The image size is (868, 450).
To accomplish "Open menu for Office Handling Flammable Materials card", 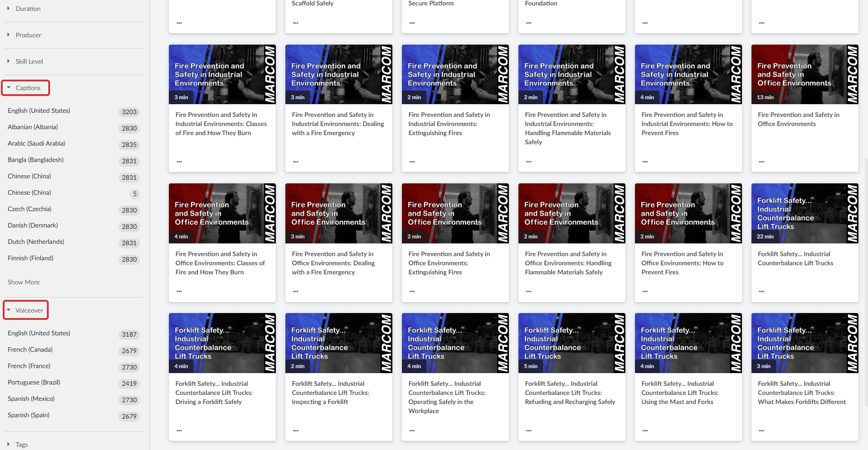I will coord(529,291).
